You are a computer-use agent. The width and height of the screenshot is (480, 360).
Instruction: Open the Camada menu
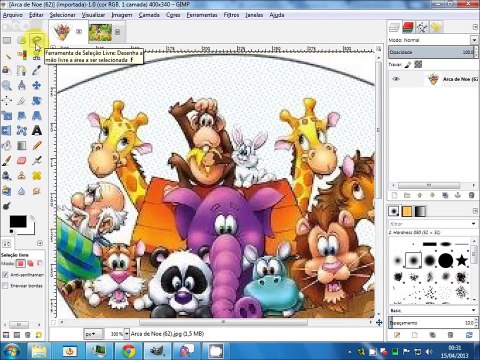click(149, 15)
